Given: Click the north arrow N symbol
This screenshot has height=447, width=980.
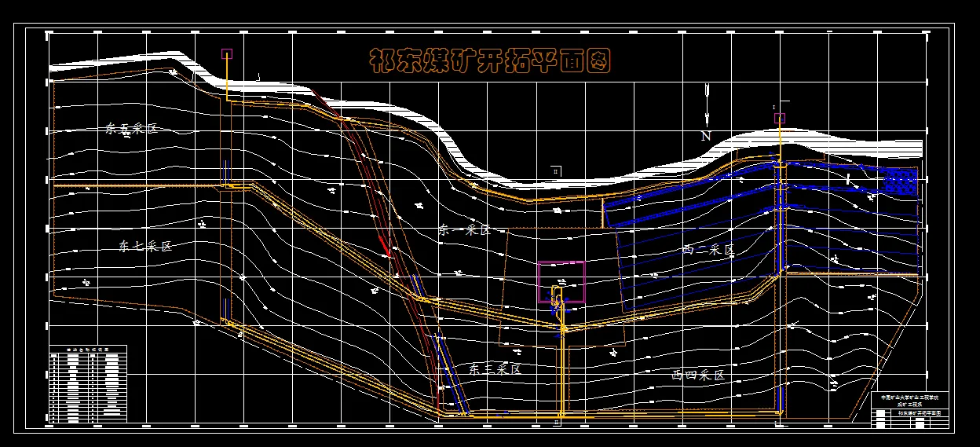Looking at the screenshot, I should tap(707, 112).
